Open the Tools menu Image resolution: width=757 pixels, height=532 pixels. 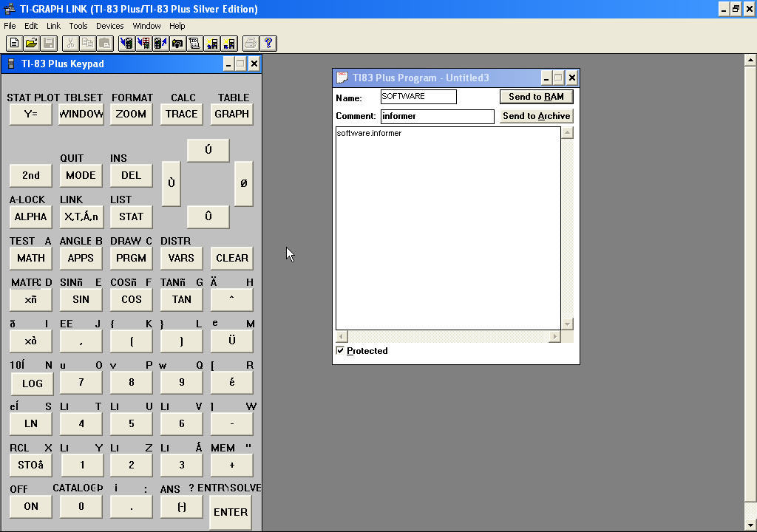point(78,26)
